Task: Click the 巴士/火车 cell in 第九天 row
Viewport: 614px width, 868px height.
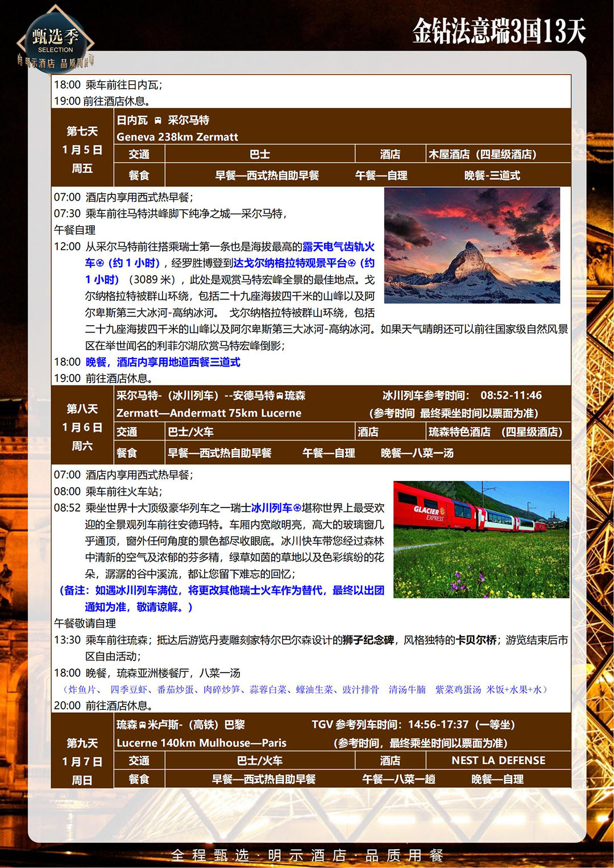Action: (x=260, y=761)
